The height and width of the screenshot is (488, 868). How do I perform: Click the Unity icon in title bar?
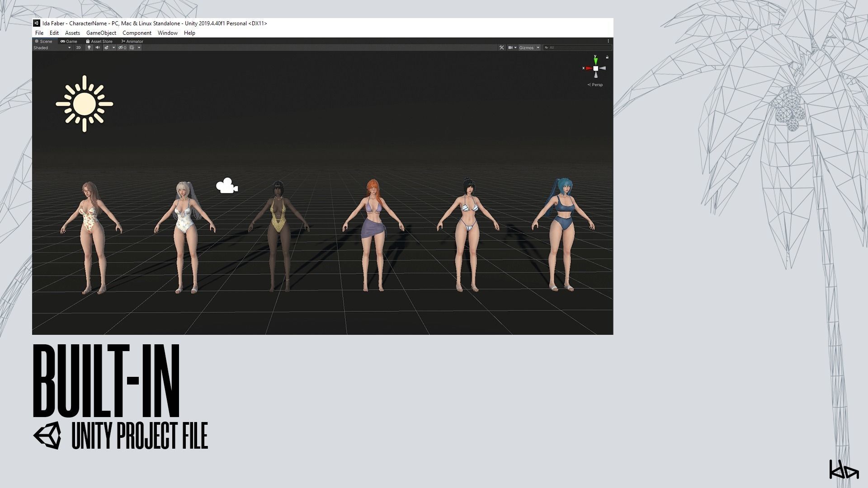[x=37, y=23]
